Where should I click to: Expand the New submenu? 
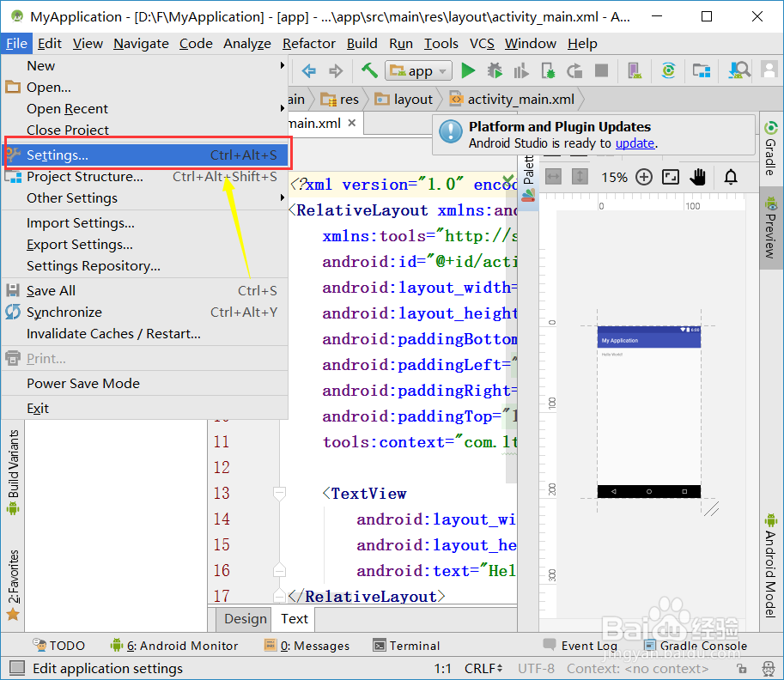click(x=144, y=65)
